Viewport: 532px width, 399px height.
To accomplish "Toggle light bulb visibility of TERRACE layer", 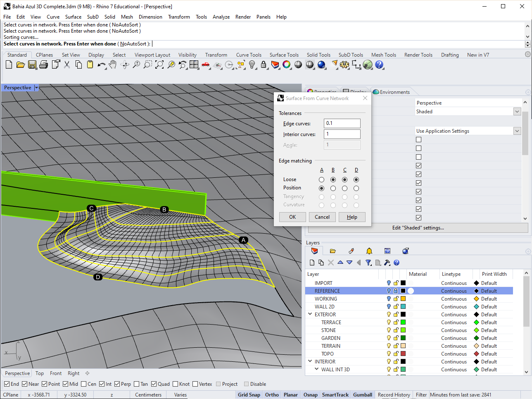I will (389, 323).
